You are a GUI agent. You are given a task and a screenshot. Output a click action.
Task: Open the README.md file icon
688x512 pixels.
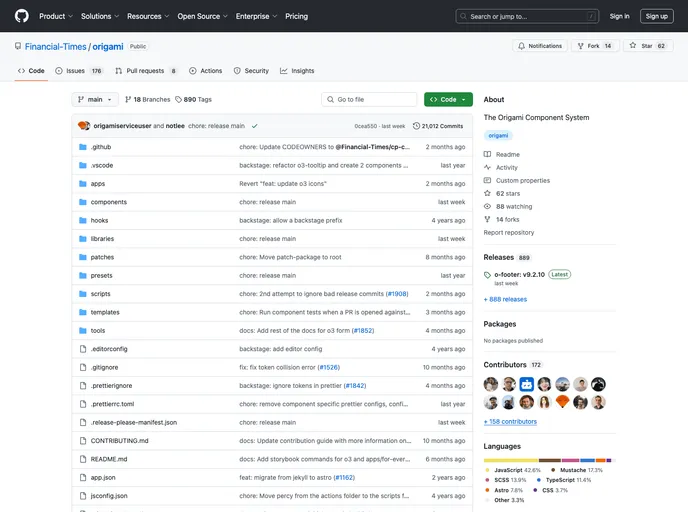pyautogui.click(x=82, y=459)
